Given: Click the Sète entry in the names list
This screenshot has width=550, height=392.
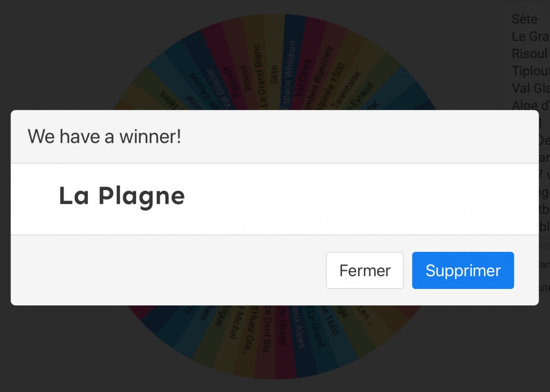Looking at the screenshot, I should 525,19.
